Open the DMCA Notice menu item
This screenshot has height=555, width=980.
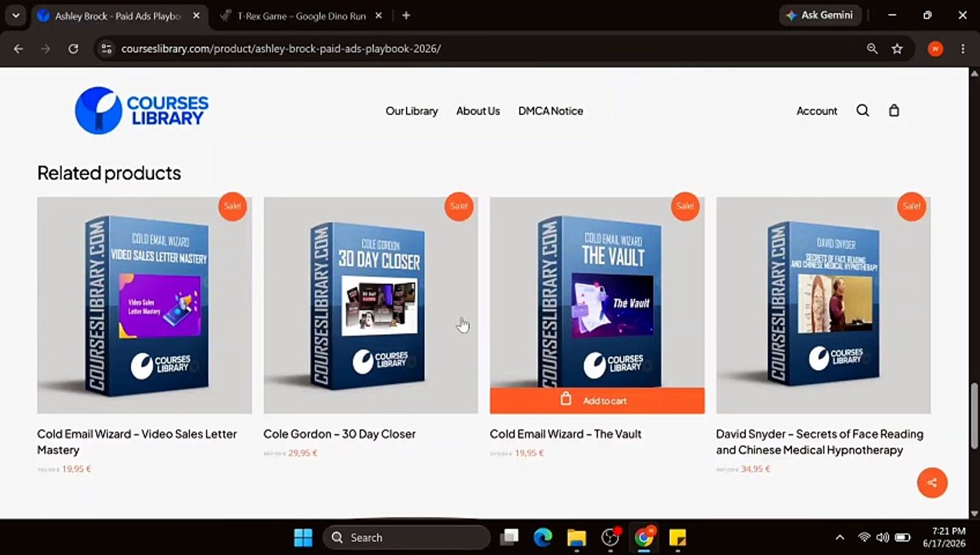click(550, 111)
